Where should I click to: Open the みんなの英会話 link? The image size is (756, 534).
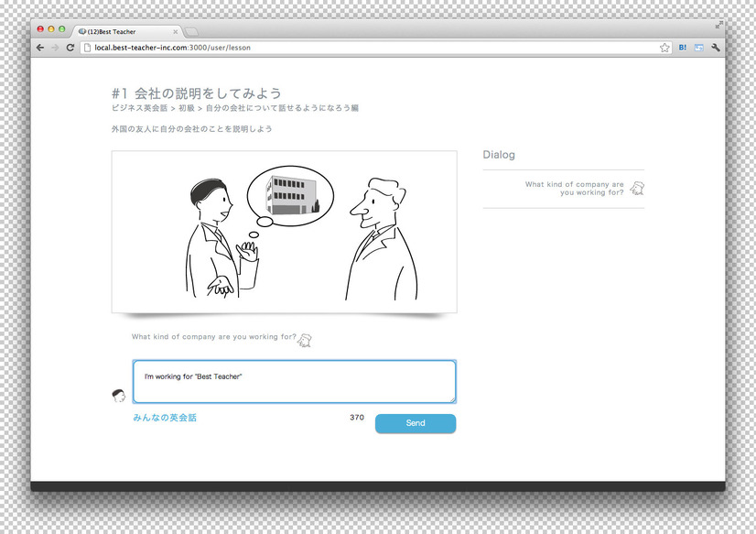point(165,418)
